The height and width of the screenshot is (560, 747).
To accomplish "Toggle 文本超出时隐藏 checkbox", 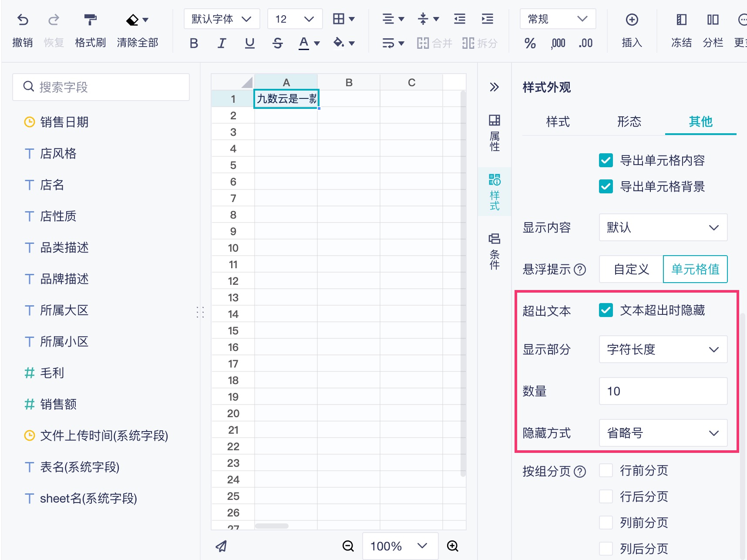I will click(606, 310).
